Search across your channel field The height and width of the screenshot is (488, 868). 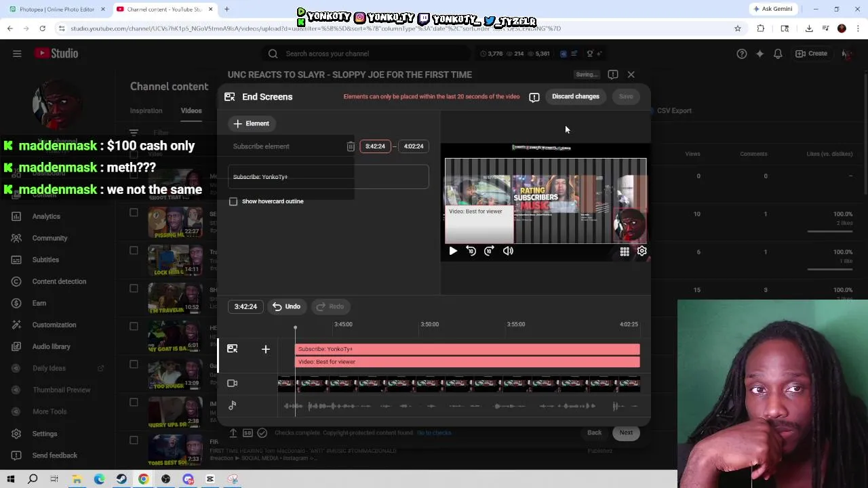pyautogui.click(x=366, y=54)
